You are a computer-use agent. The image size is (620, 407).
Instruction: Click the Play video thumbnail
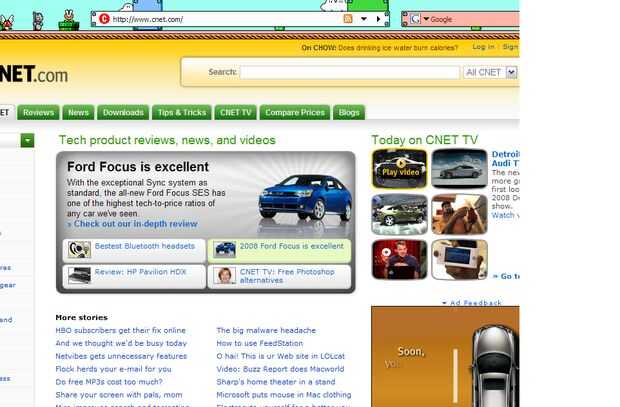pos(400,169)
